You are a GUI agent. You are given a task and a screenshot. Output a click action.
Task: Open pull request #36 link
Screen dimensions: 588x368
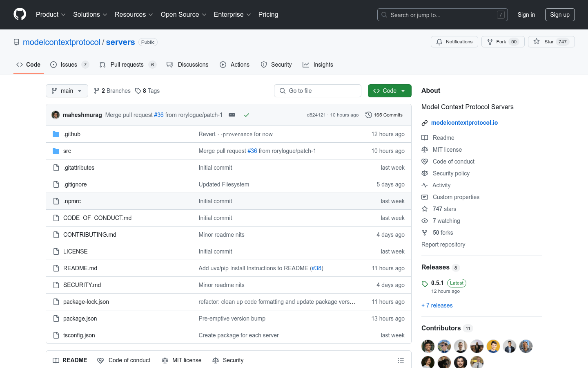tap(159, 115)
